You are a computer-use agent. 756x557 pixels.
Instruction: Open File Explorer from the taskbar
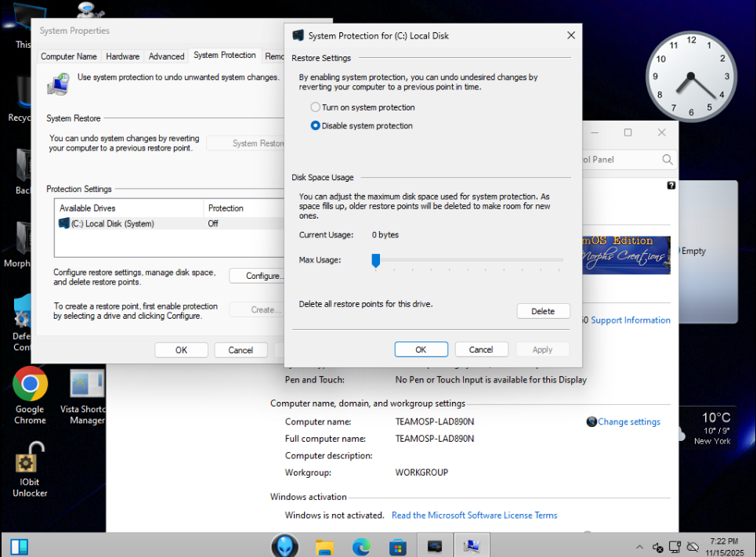click(325, 546)
